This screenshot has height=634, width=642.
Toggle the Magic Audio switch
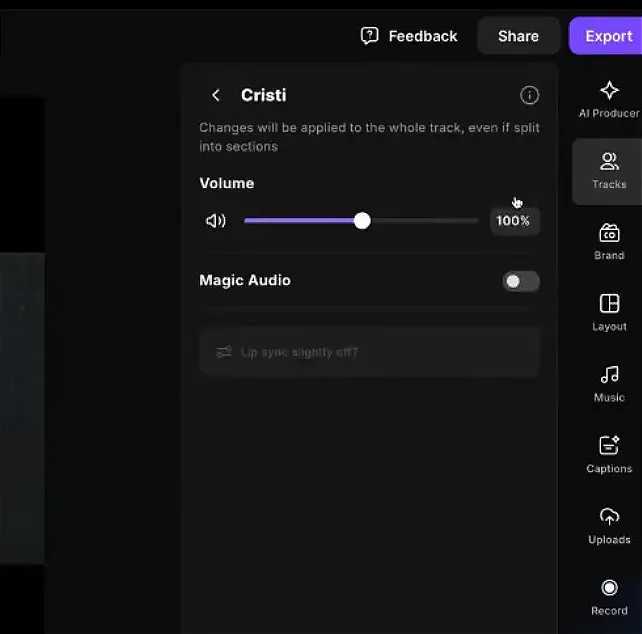tap(521, 281)
